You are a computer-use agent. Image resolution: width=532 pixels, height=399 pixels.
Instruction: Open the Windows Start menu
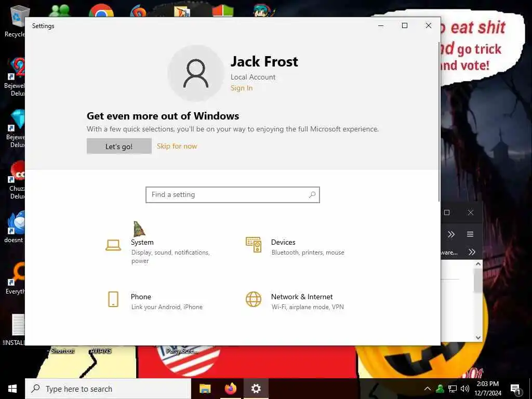[12, 389]
